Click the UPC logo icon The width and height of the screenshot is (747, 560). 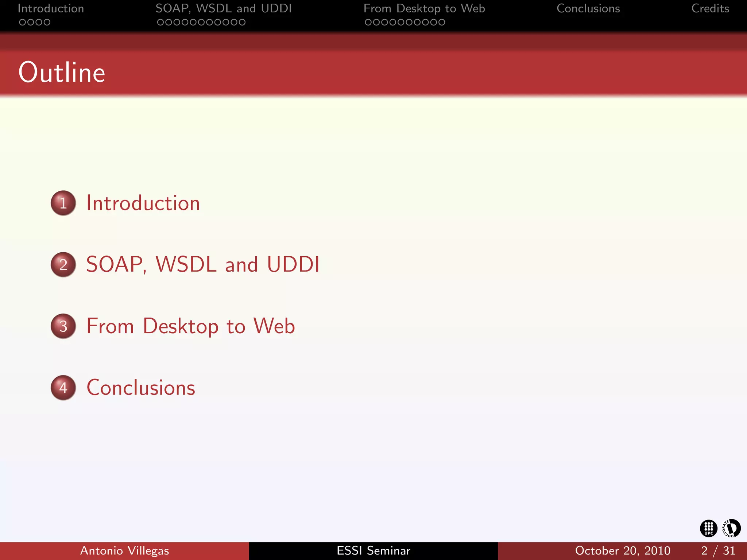pyautogui.click(x=708, y=528)
